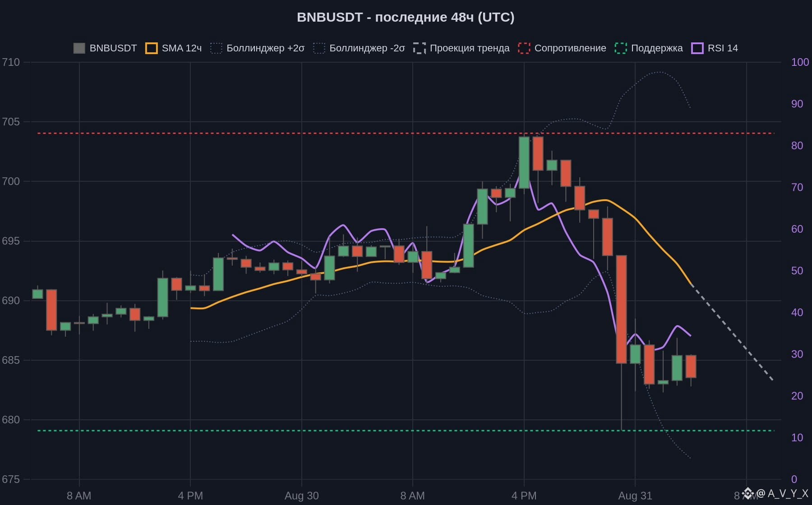Image resolution: width=812 pixels, height=505 pixels.
Task: Click the RSI axis value 20
Action: coord(797,396)
